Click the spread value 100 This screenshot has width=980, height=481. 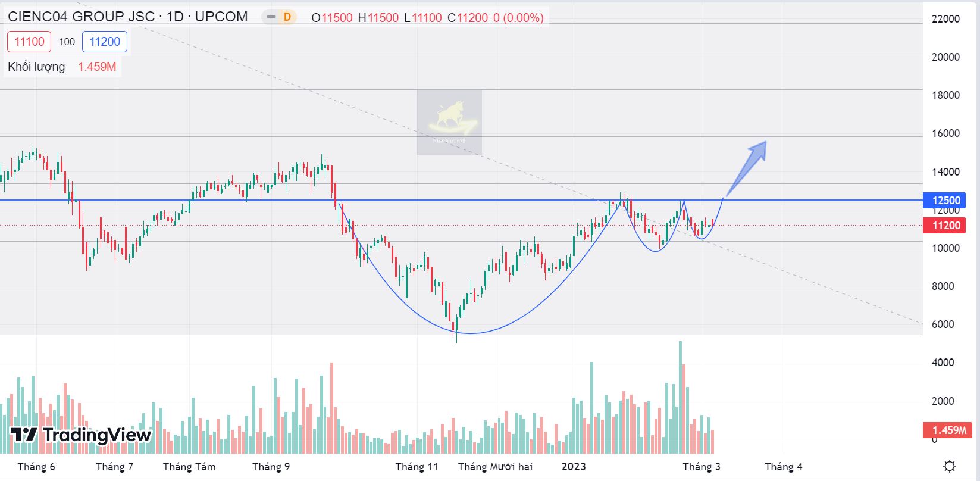tap(67, 42)
